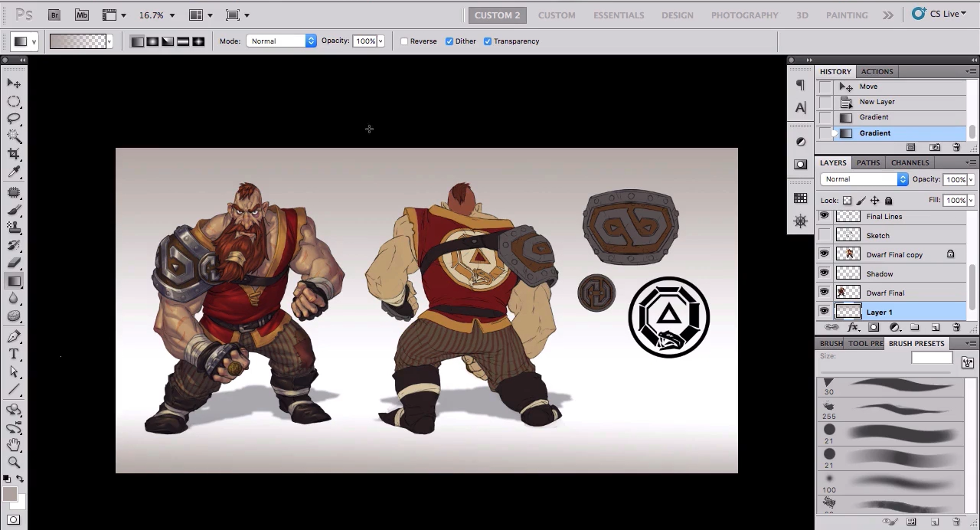The height and width of the screenshot is (530, 980).
Task: Switch to the Brush Presets tab
Action: pos(916,344)
